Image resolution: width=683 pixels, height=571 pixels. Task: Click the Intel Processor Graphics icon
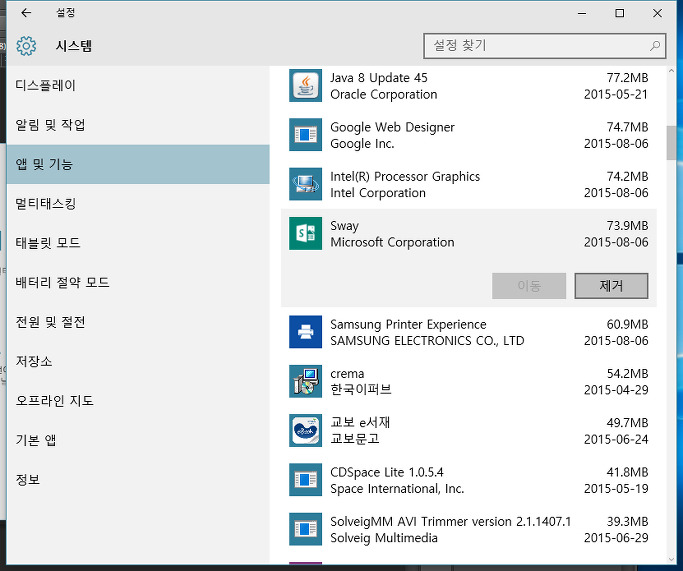tap(305, 184)
